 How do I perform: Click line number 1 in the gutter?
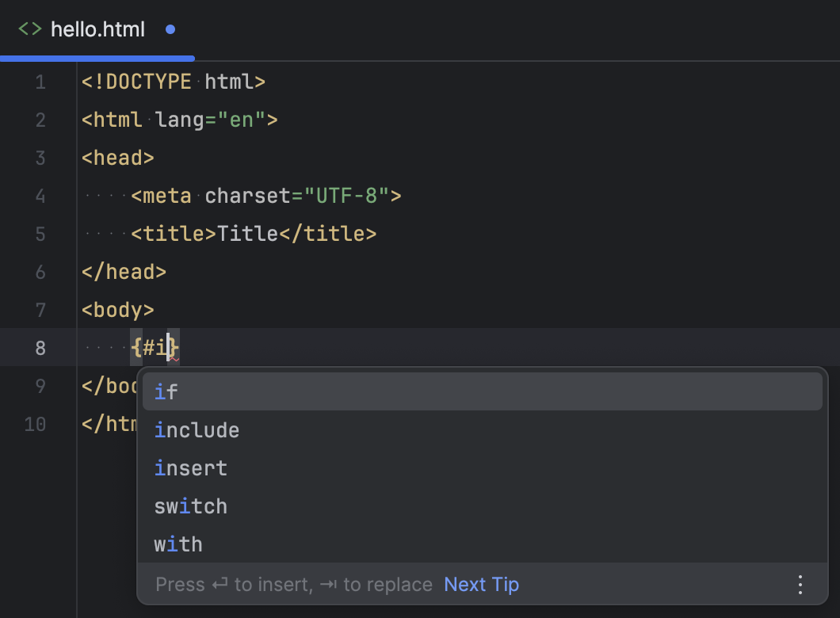pyautogui.click(x=40, y=82)
